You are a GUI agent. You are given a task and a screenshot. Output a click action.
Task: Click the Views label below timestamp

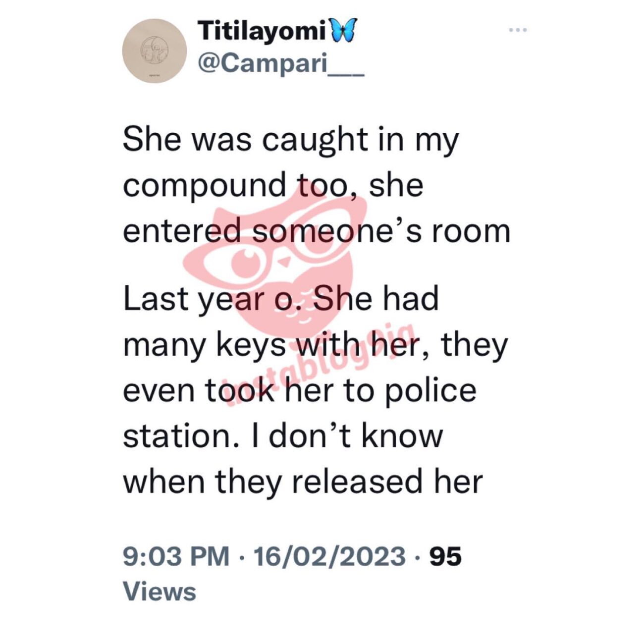(159, 591)
